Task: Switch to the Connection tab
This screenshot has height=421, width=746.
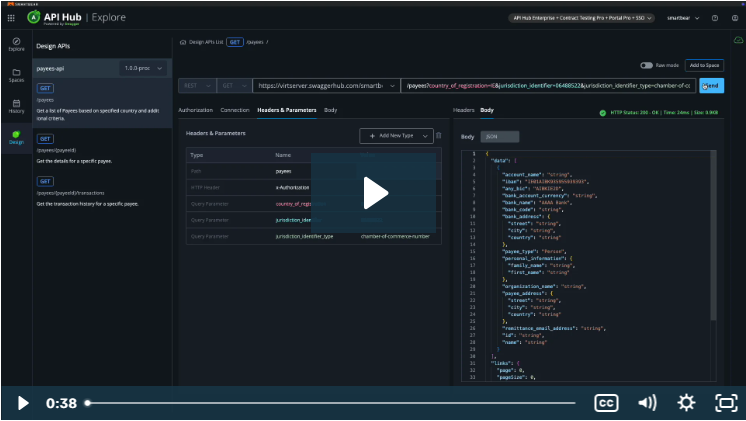Action: [235, 110]
